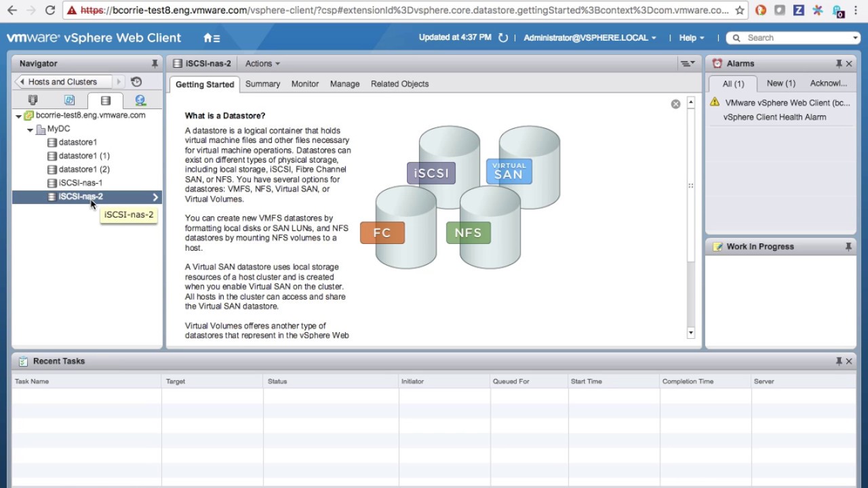The height and width of the screenshot is (488, 868).
Task: Click the Recent Tasks clipboard icon
Action: point(23,361)
